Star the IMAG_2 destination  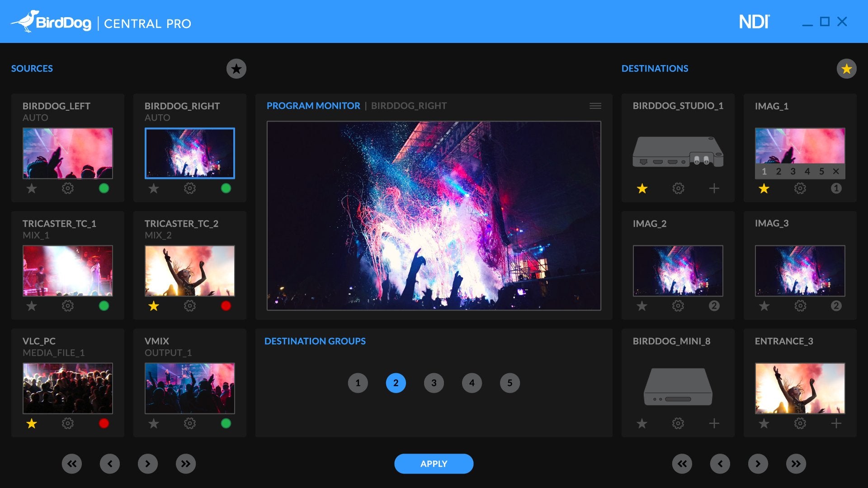click(642, 306)
